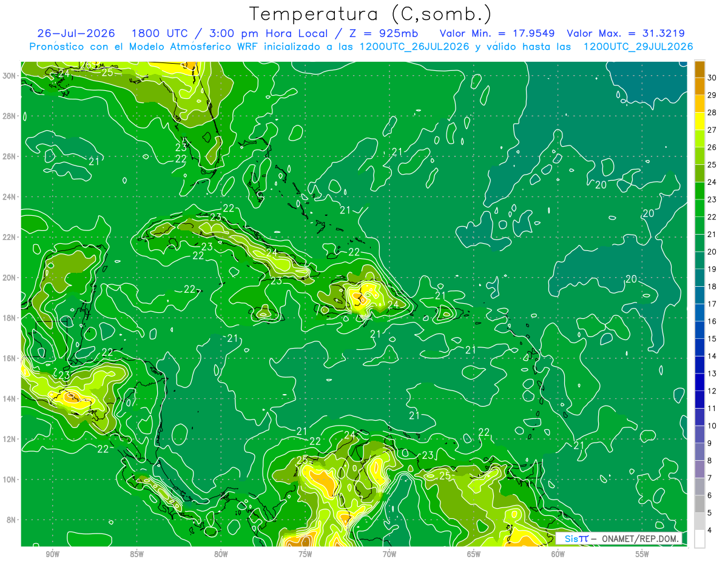Click "Valor Max. = 31.3219"
Image resolution: width=728 pixels, height=562 pixels.
[626, 33]
